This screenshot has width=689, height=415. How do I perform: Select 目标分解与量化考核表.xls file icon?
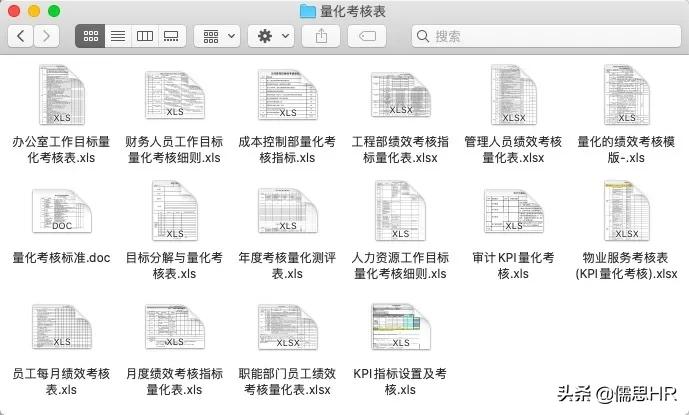tap(175, 211)
